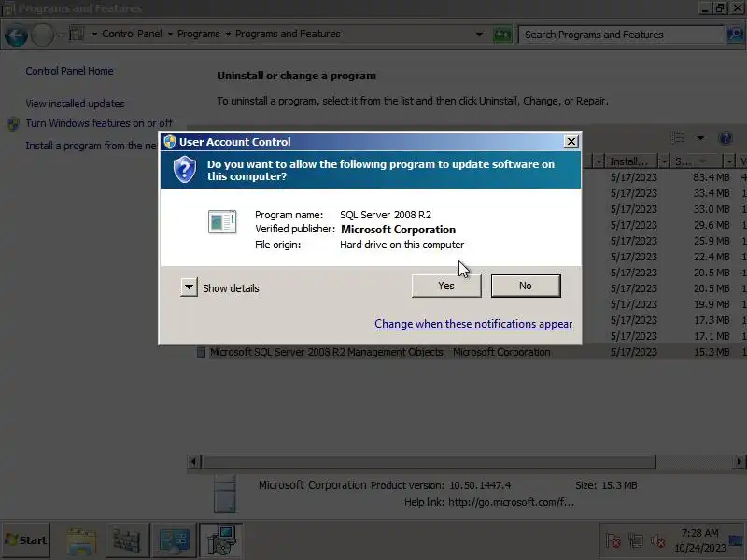Click the 17.3 MB size cell
This screenshot has width=747, height=560.
click(712, 320)
